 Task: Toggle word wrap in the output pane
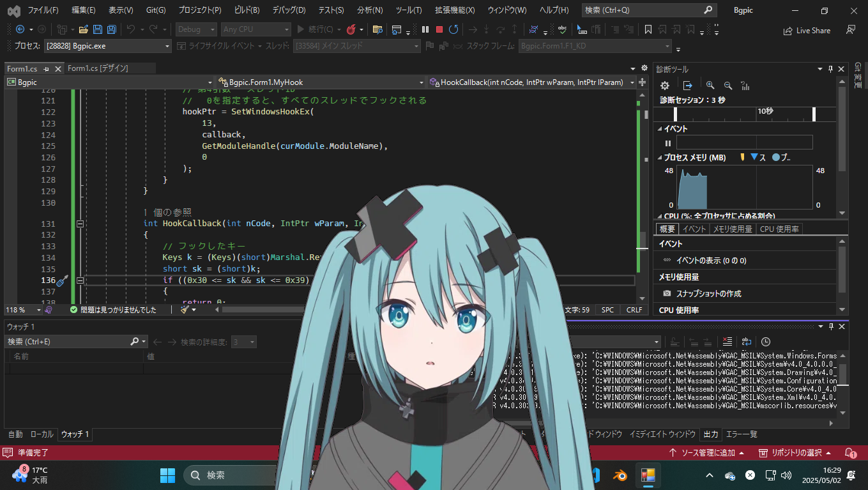pos(746,342)
